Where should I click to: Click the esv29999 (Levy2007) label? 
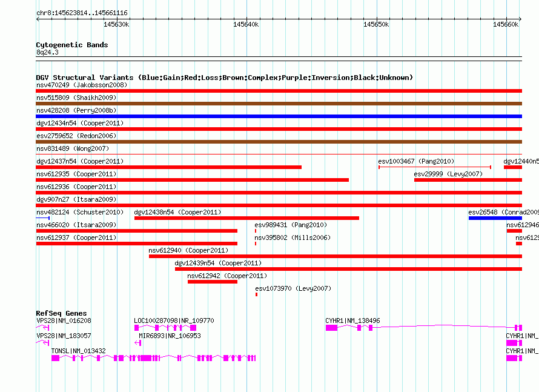click(448, 174)
